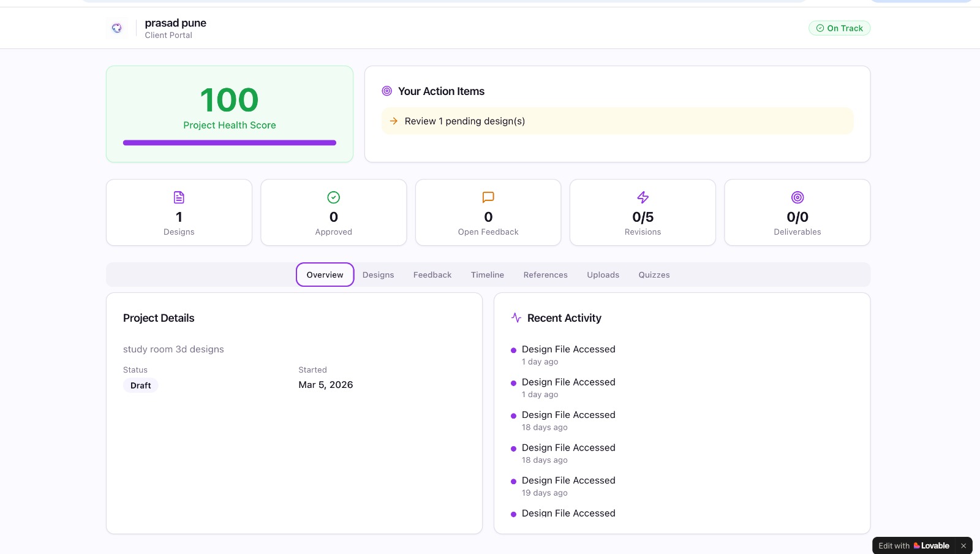Select the Approved checkmark circle icon
Image resolution: width=980 pixels, height=554 pixels.
point(333,197)
